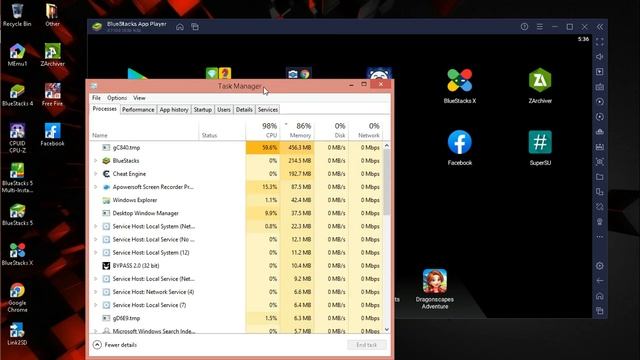Open the Other folder on desktop
The width and height of the screenshot is (640, 360).
(x=52, y=15)
